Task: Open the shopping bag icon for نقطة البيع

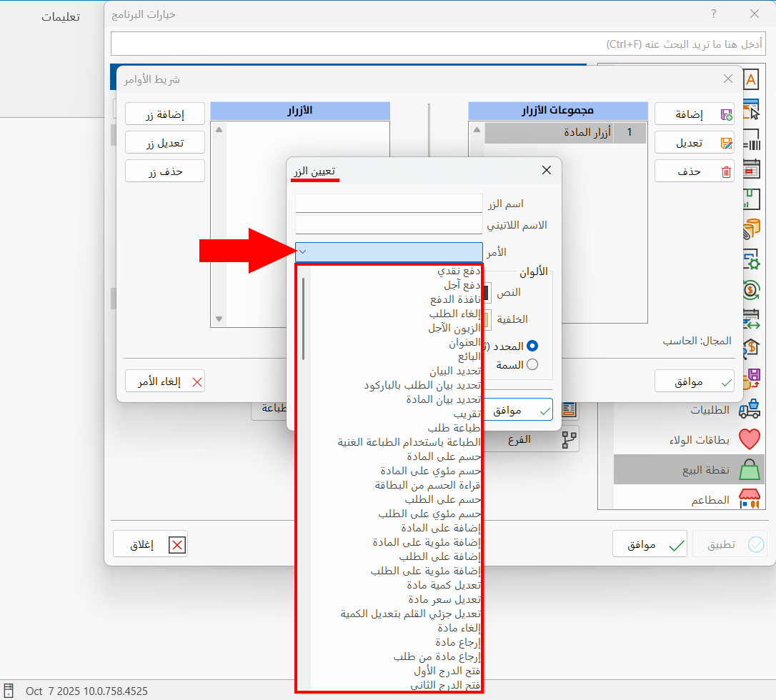Action: pyautogui.click(x=750, y=469)
